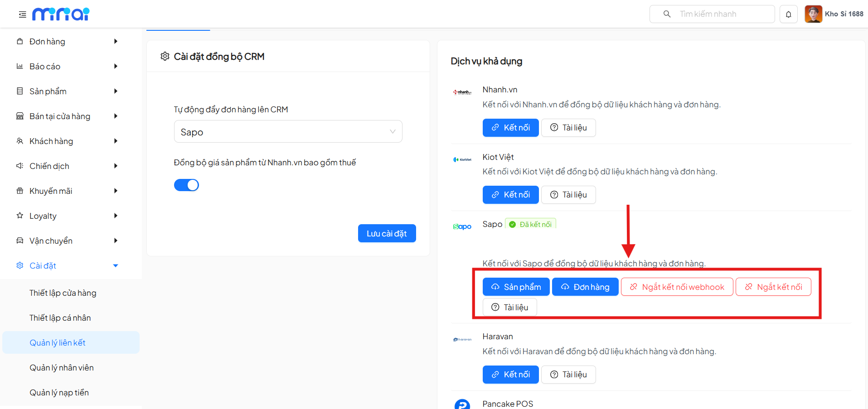Click the notification bell icon
The height and width of the screenshot is (409, 868).
click(789, 14)
